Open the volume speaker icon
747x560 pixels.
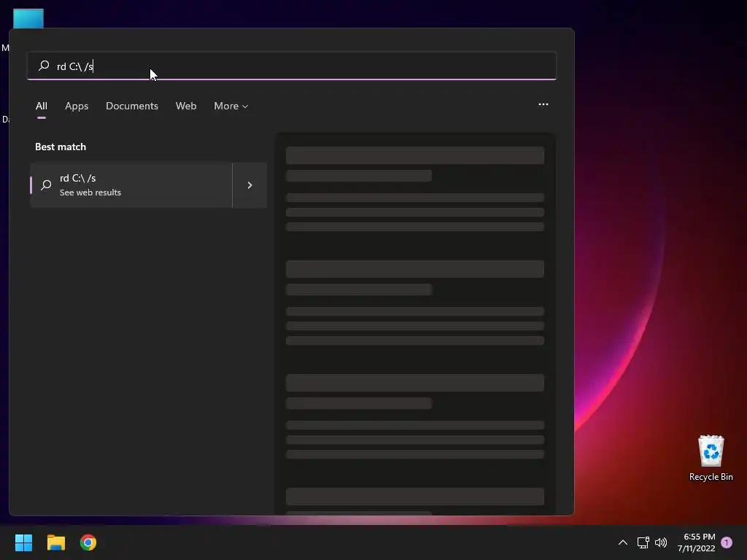coord(661,542)
